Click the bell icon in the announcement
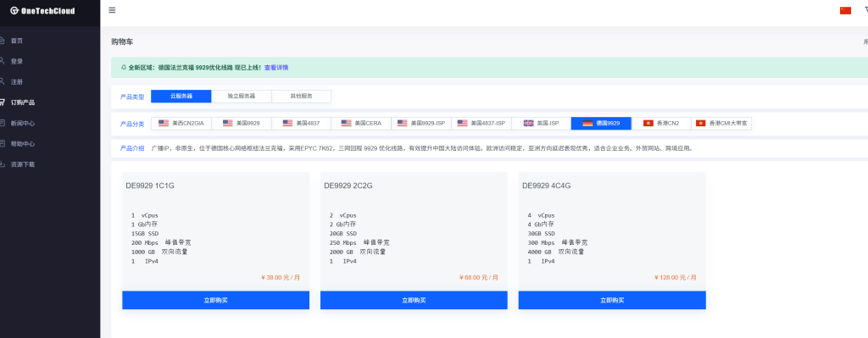868x338 pixels. coord(123,68)
